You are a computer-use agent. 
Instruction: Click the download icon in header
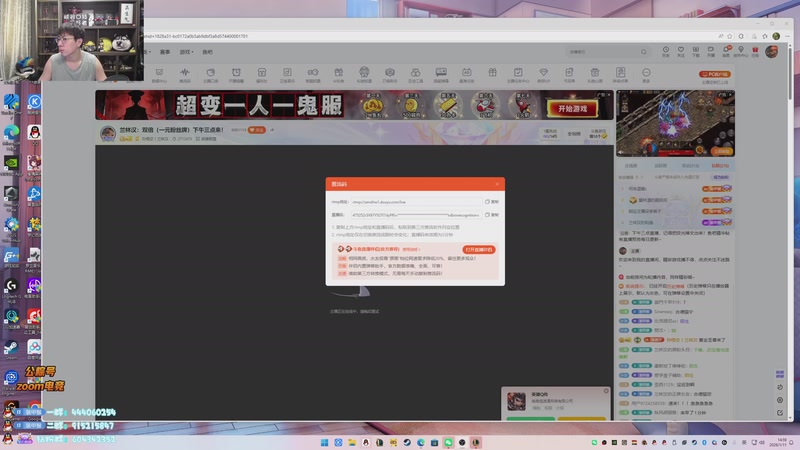point(695,51)
